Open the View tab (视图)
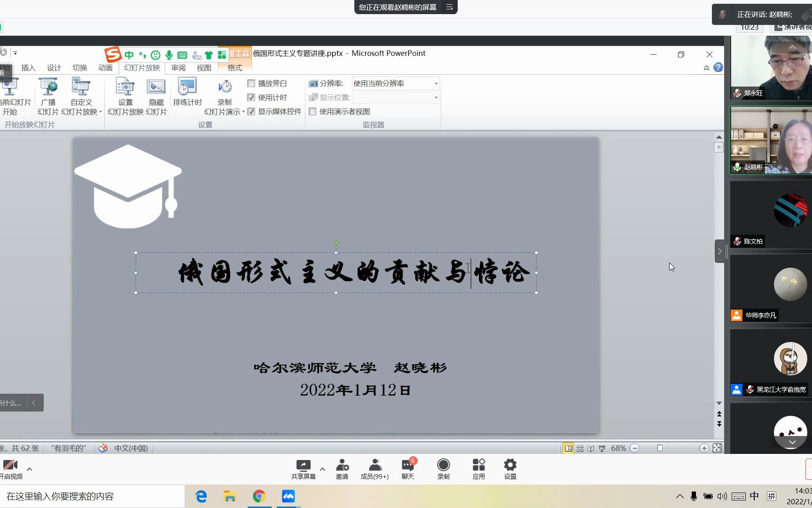812x508 pixels. (x=204, y=68)
